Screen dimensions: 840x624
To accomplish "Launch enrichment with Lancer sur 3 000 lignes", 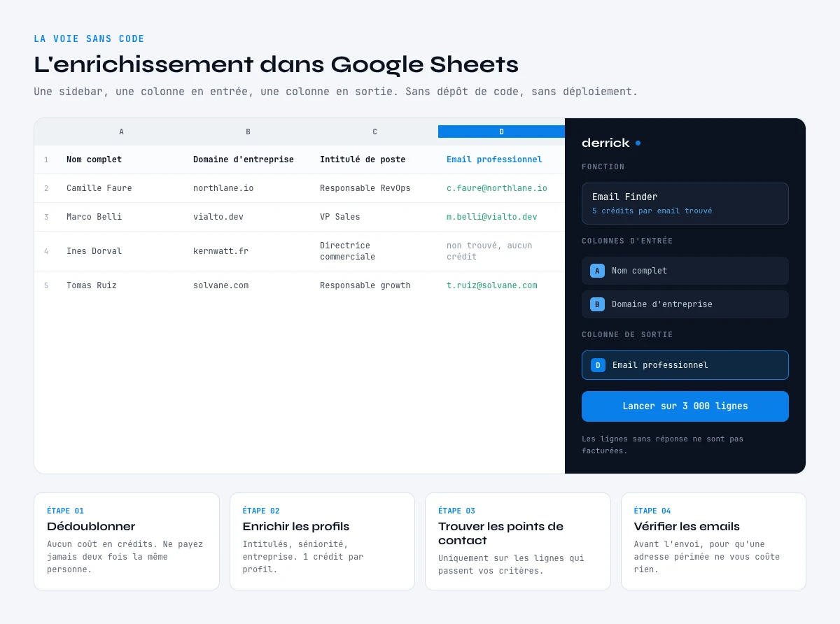I will pyautogui.click(x=685, y=406).
